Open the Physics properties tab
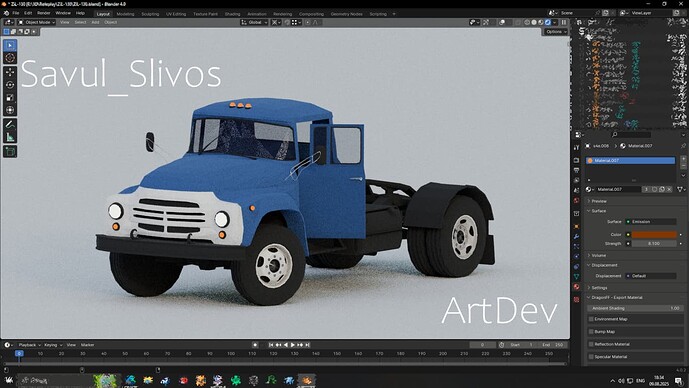The height and width of the screenshot is (388, 689). click(577, 256)
